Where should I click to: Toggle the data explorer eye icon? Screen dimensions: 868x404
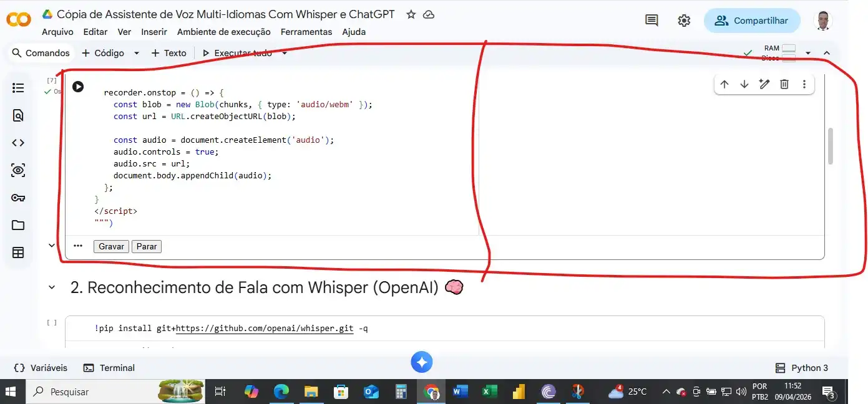click(x=18, y=170)
